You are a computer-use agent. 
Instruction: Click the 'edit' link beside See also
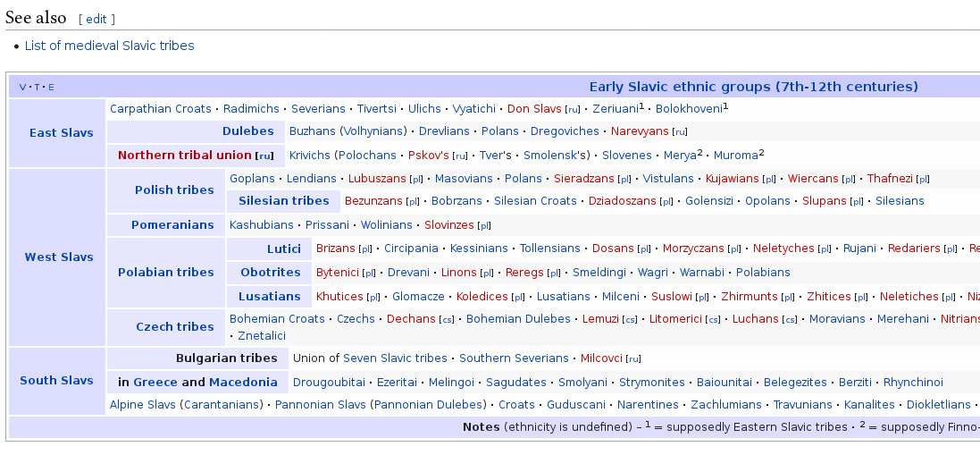(96, 19)
